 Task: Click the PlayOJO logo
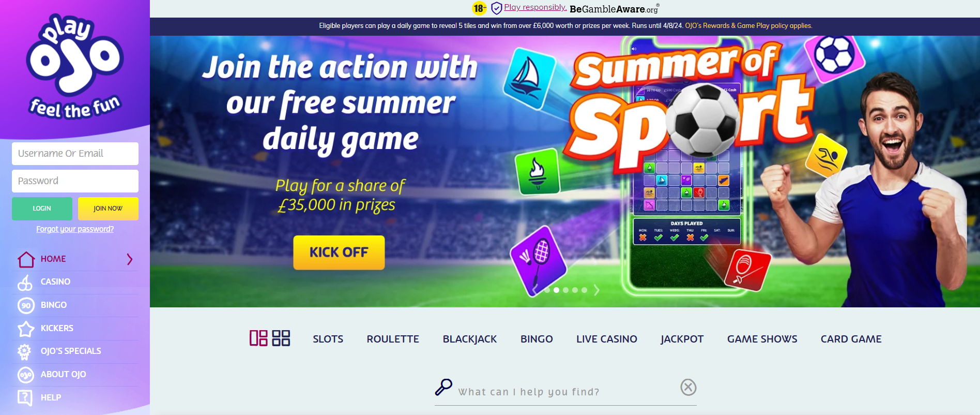point(75,66)
